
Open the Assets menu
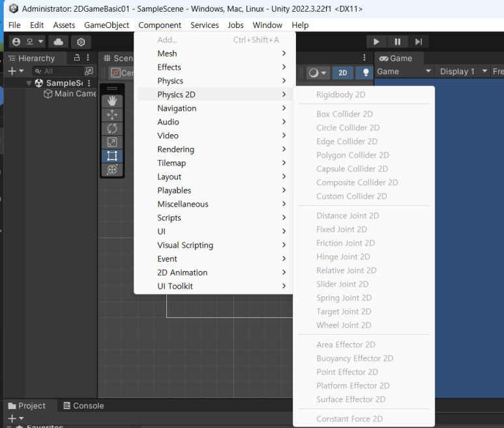64,25
